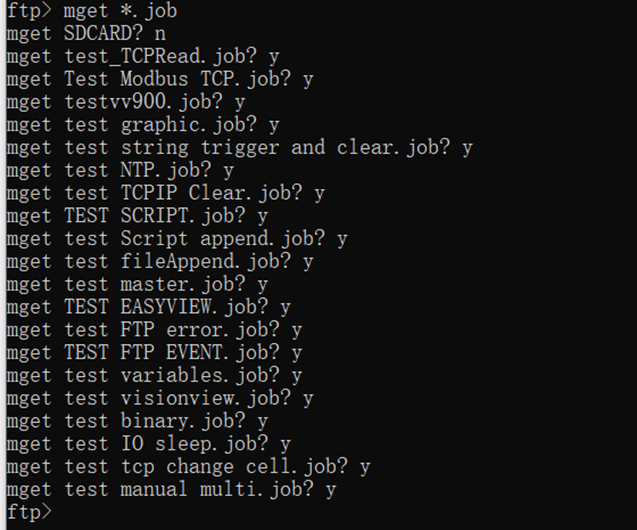Viewport: 637px width, 530px height.
Task: Click the Test Modbus TCP.job line
Action: click(158, 79)
